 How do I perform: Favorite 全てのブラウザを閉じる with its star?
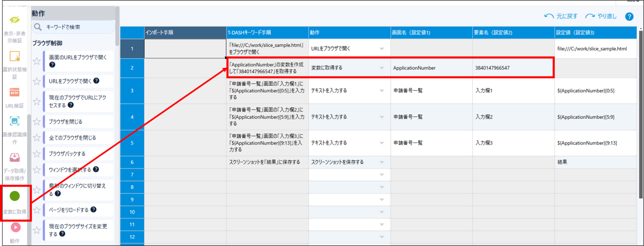click(37, 138)
